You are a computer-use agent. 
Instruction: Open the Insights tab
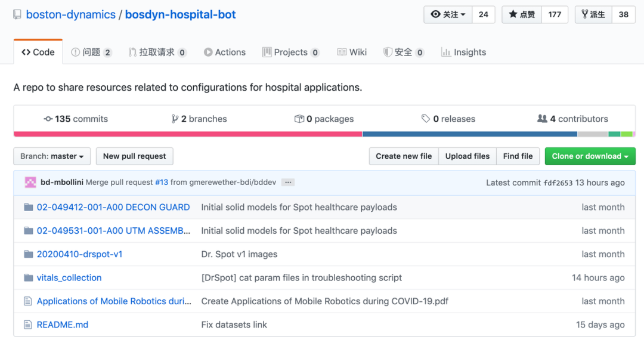click(x=463, y=52)
